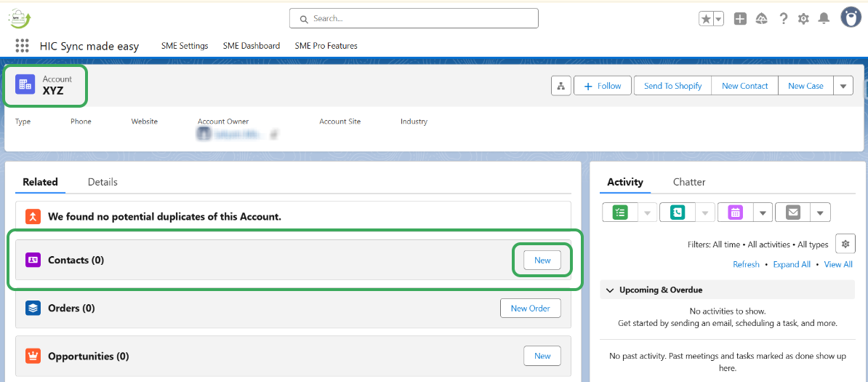The height and width of the screenshot is (382, 868).
Task: Open the Log a Call dropdown arrow
Action: (x=705, y=212)
